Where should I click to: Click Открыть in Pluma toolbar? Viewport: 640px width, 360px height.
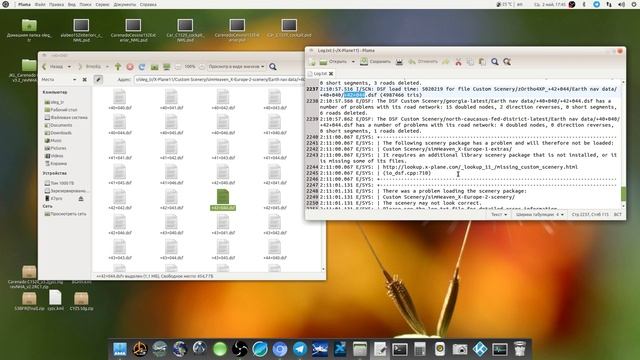pyautogui.click(x=333, y=62)
